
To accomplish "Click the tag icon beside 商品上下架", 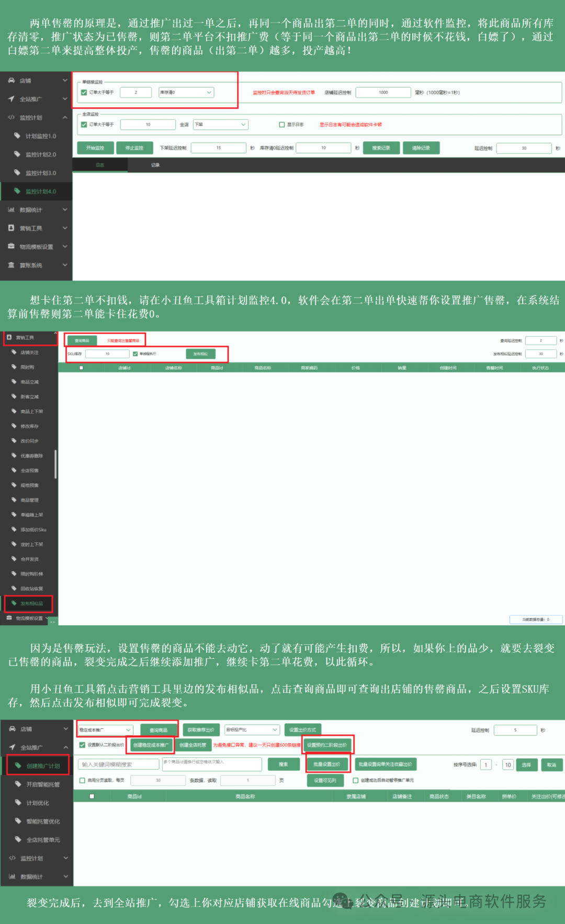I will coord(14,411).
